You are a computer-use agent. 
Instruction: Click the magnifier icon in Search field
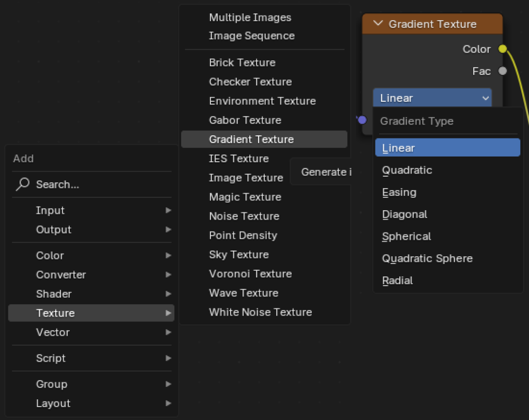tap(23, 184)
